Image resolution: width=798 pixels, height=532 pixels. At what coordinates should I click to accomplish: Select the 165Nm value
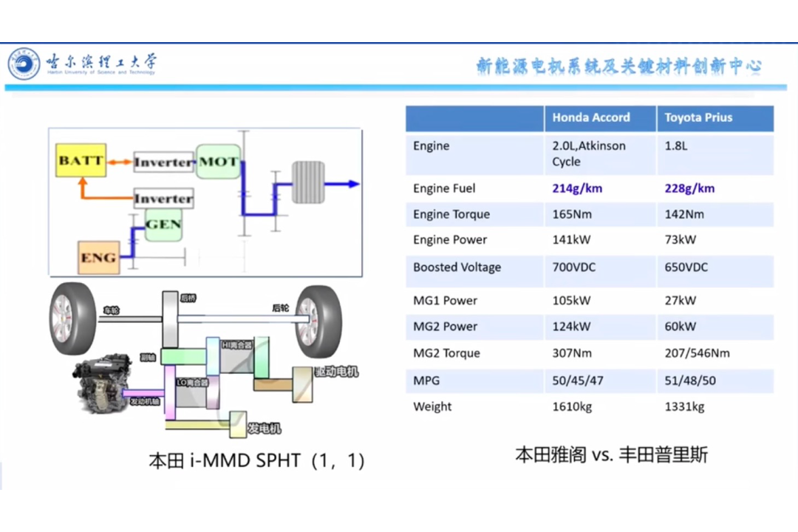tap(572, 214)
